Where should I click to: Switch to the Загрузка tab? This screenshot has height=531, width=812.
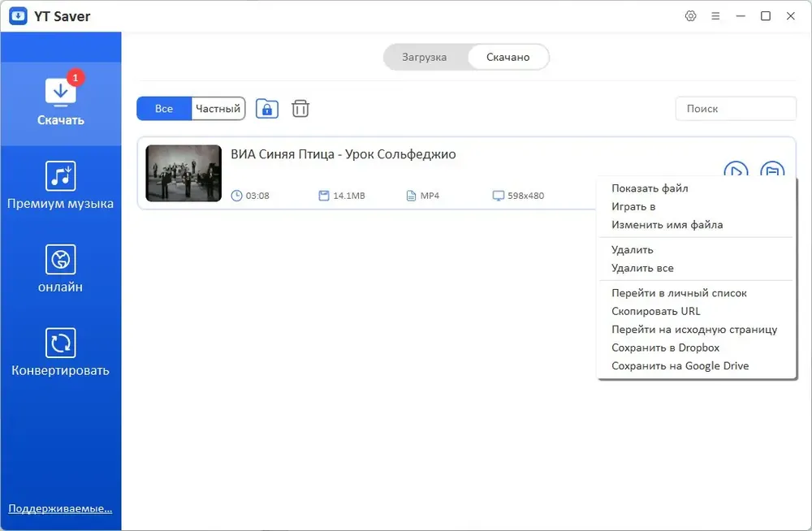point(424,57)
